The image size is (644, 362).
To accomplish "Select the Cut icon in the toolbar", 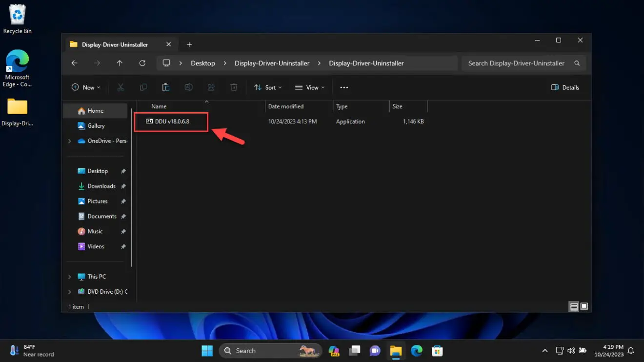I will coord(121,87).
